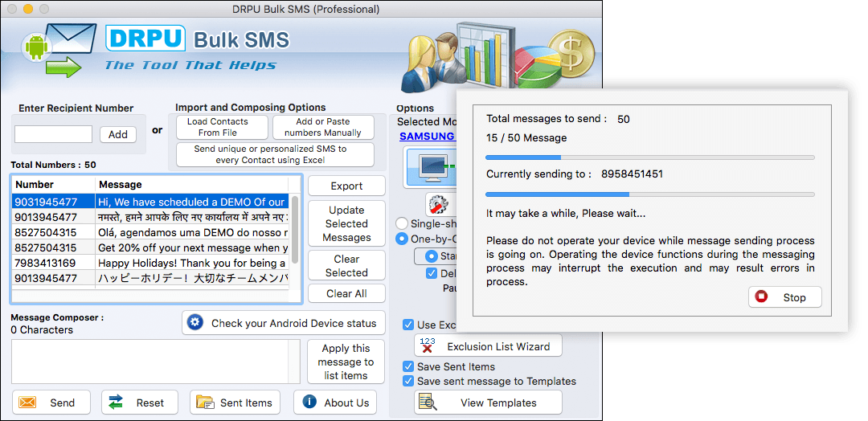
Task: Click Update Selected Messages button
Action: 346,223
